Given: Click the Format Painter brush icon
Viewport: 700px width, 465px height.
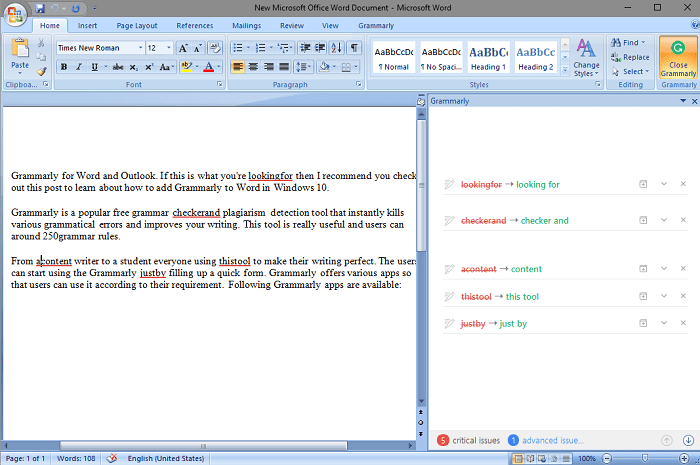Looking at the screenshot, I should [41, 71].
